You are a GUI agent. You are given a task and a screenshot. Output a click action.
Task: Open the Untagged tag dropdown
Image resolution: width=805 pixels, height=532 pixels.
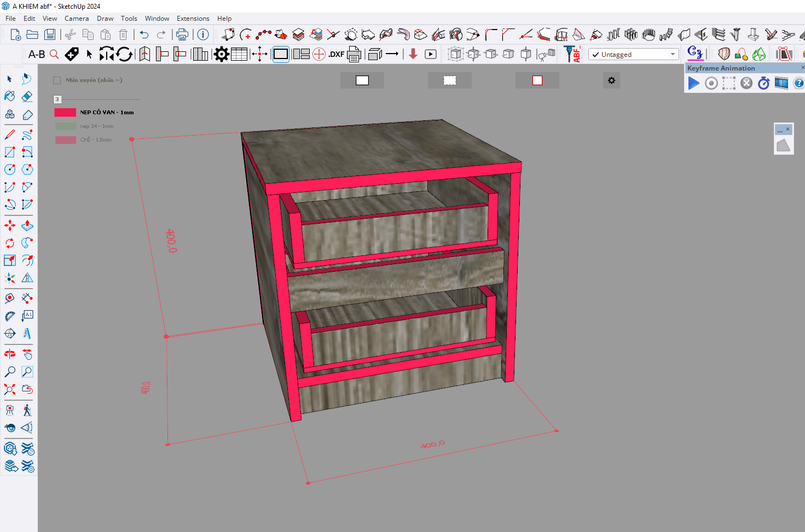coord(633,54)
